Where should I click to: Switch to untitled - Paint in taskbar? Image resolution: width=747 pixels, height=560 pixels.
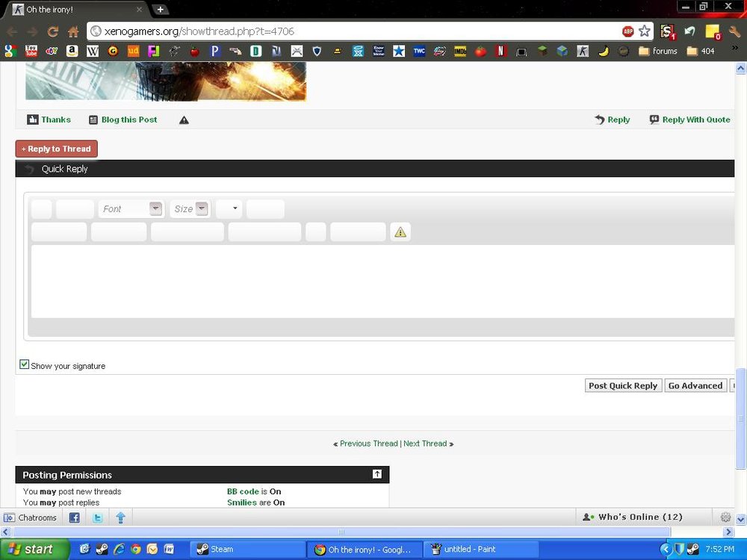[x=480, y=549]
